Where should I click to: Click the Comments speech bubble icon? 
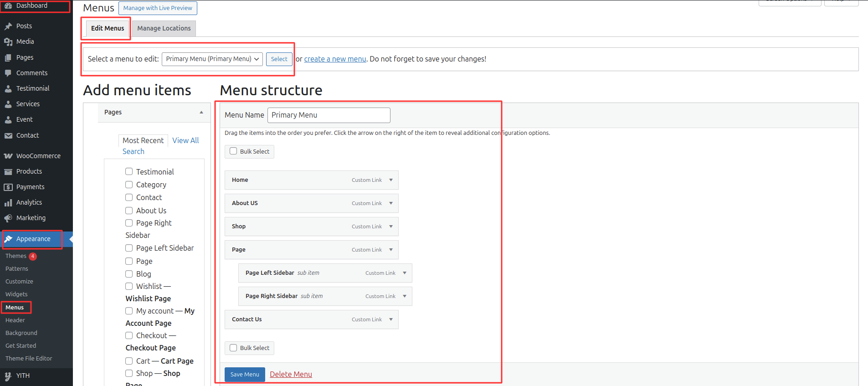coord(8,73)
